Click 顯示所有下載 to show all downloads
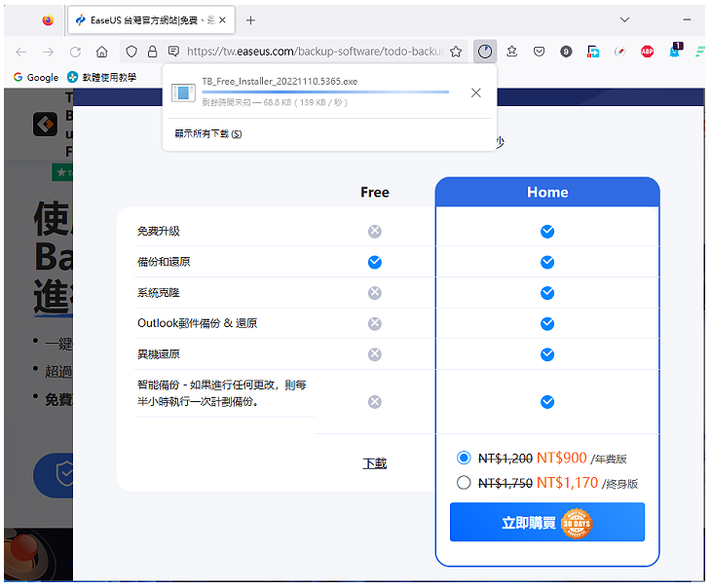The height and width of the screenshot is (588, 711). (208, 134)
